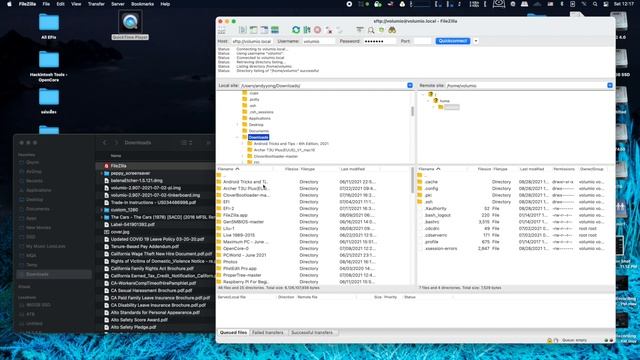The image size is (640, 360).
Task: Select remote .config directory row
Action: [515, 189]
